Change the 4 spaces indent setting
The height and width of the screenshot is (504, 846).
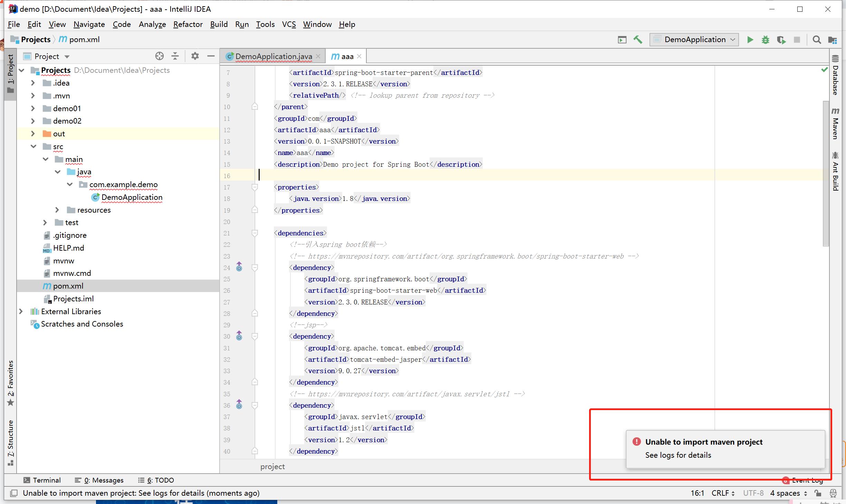(788, 493)
